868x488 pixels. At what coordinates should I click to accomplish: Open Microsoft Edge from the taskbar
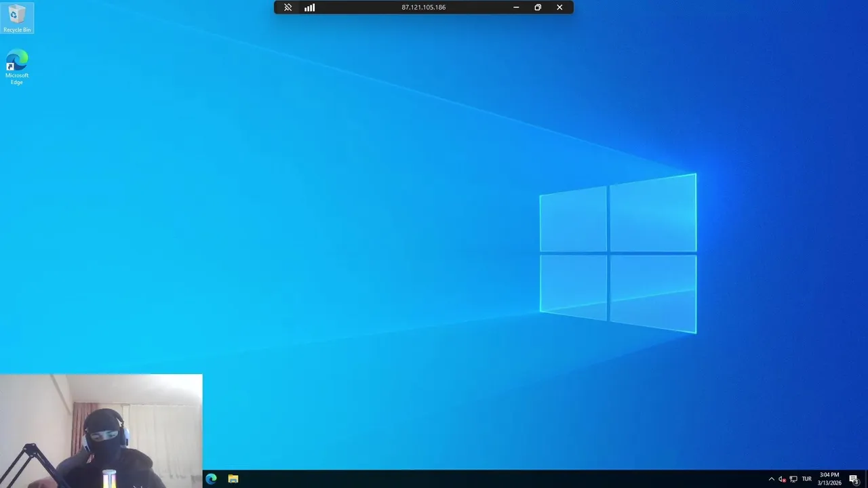coord(211,479)
